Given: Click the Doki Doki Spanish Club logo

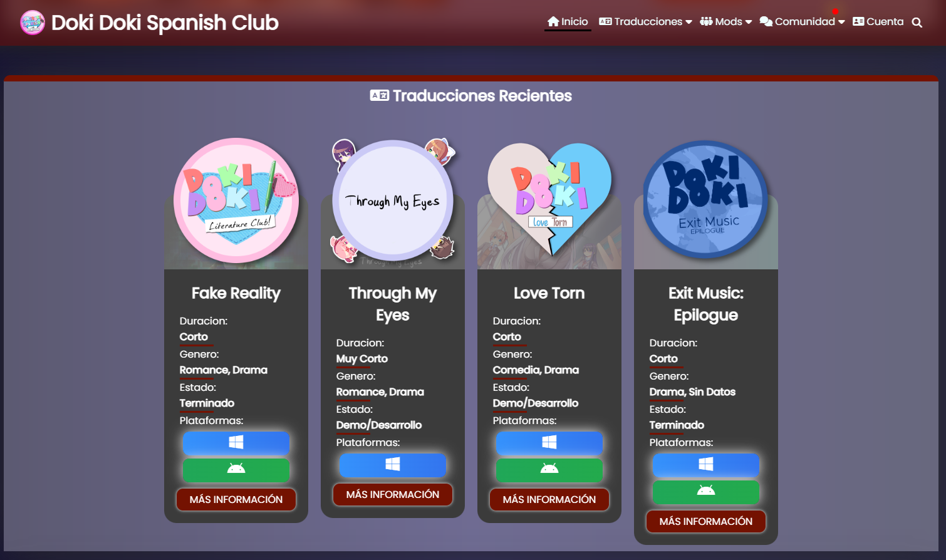Looking at the screenshot, I should [x=33, y=23].
